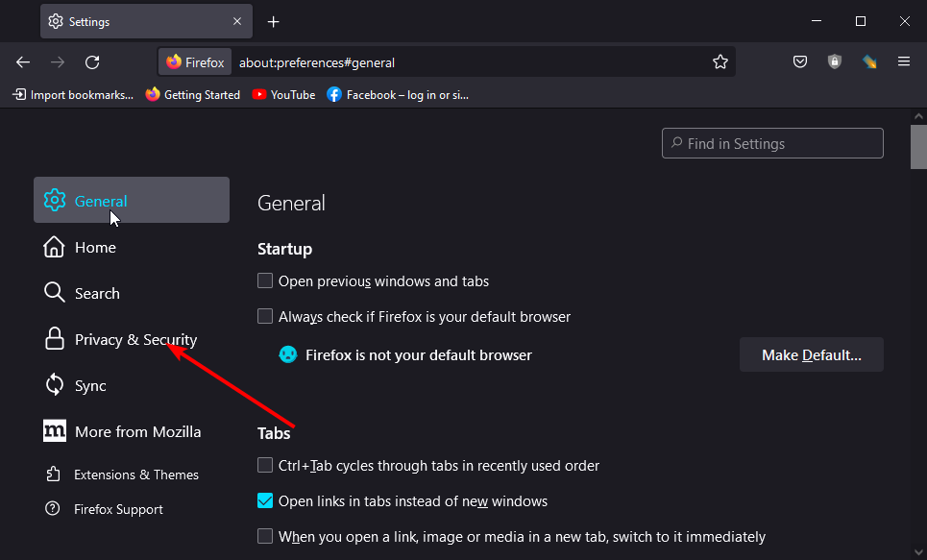The width and height of the screenshot is (927, 560).
Task: Toggle Ctrl+Tab cycles through tabs checkbox
Action: 265,465
